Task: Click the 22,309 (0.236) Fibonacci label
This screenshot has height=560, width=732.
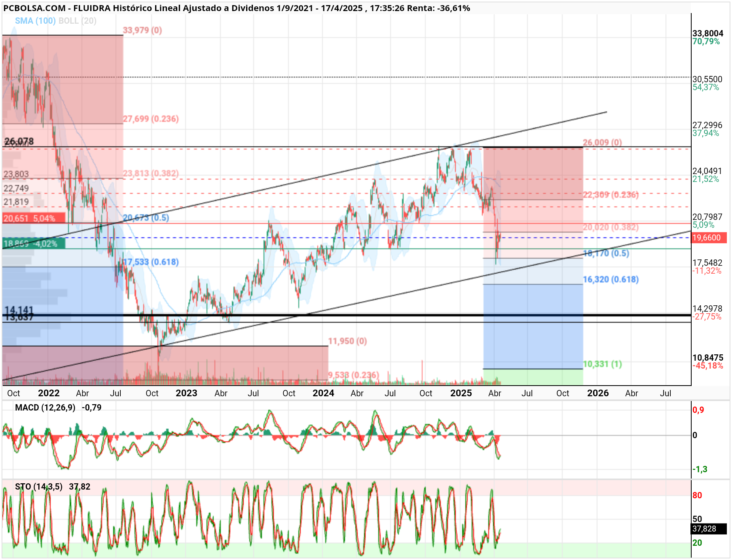Action: pos(611,195)
